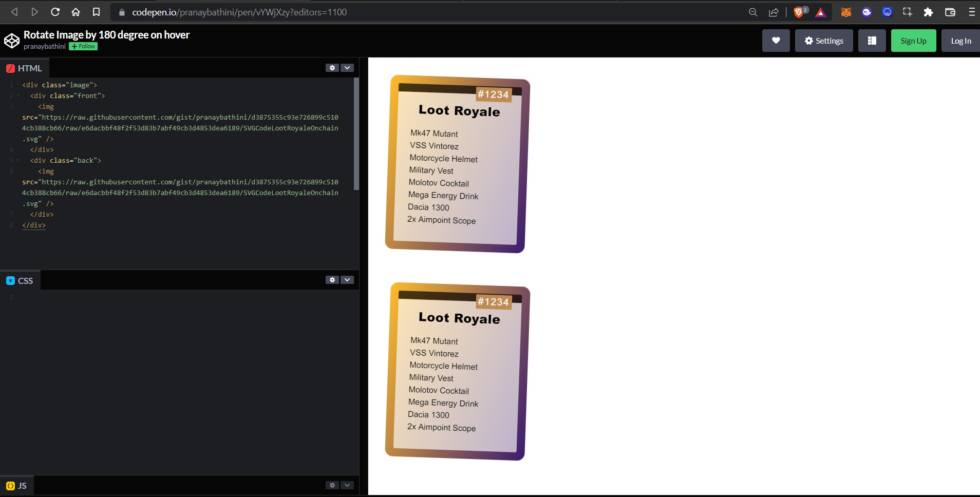Click closing </div> on line 8
This screenshot has width=980, height=497.
click(34, 225)
